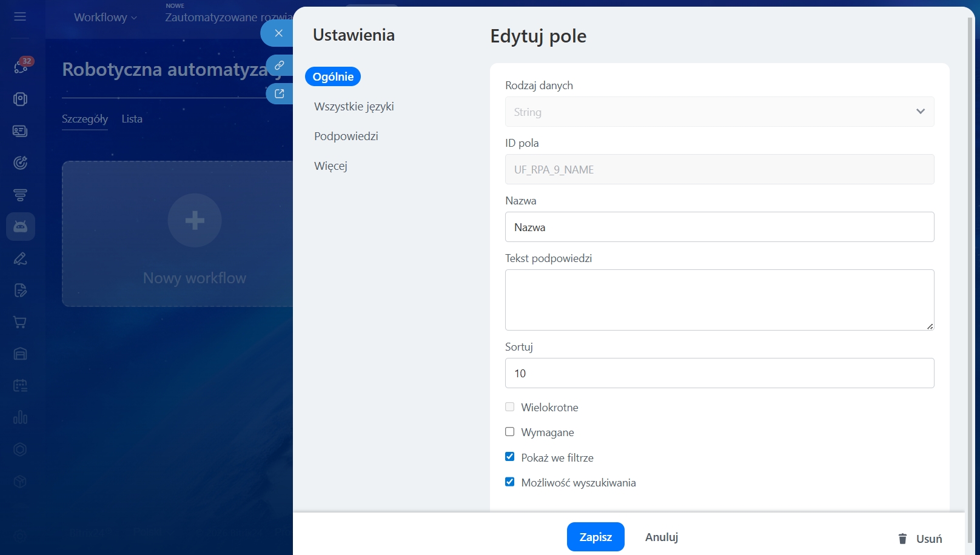
Task: Disable Możliwość wyszukiwania checkbox
Action: [510, 482]
